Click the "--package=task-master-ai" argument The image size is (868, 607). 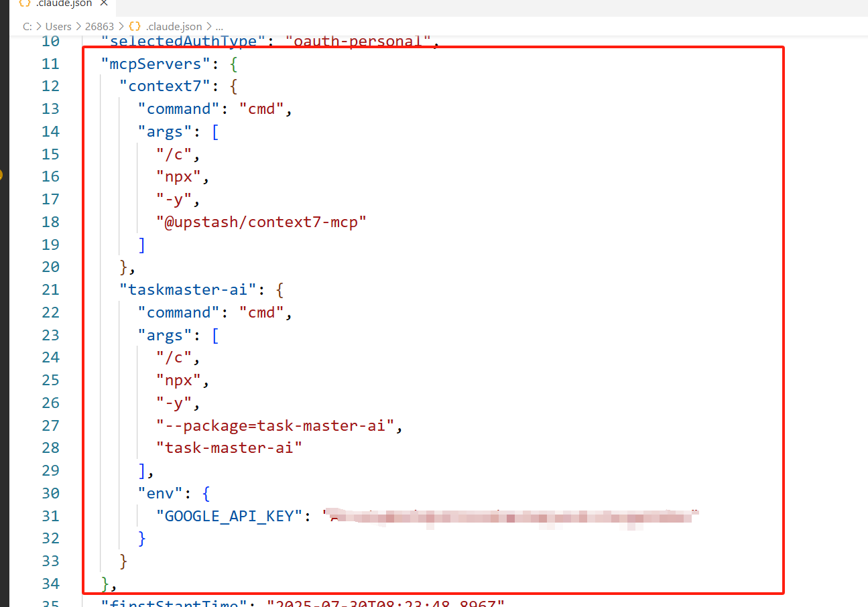(275, 425)
